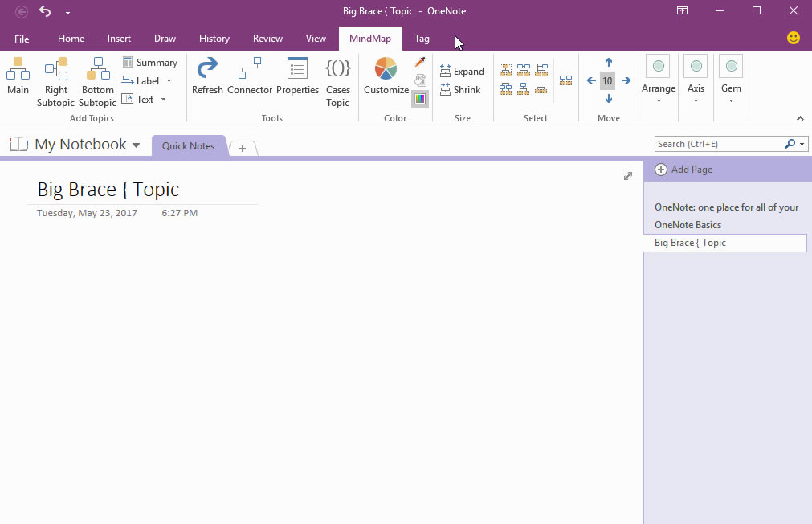Viewport: 812px width, 524px height.
Task: Select the eyedropper color picker
Action: pos(419,62)
